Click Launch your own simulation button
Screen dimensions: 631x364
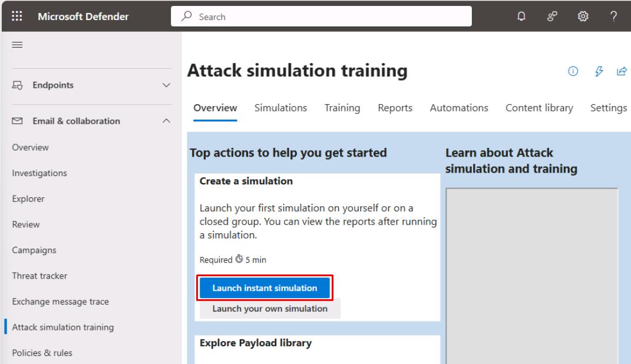click(270, 309)
